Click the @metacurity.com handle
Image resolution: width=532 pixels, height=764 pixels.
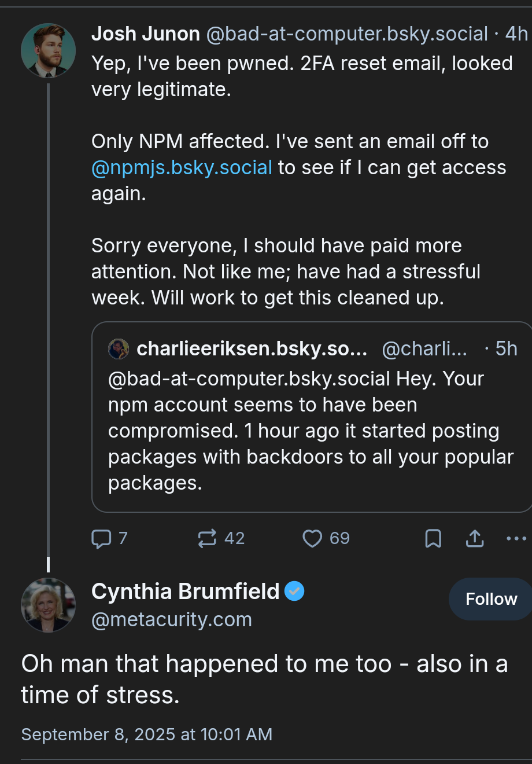(172, 620)
